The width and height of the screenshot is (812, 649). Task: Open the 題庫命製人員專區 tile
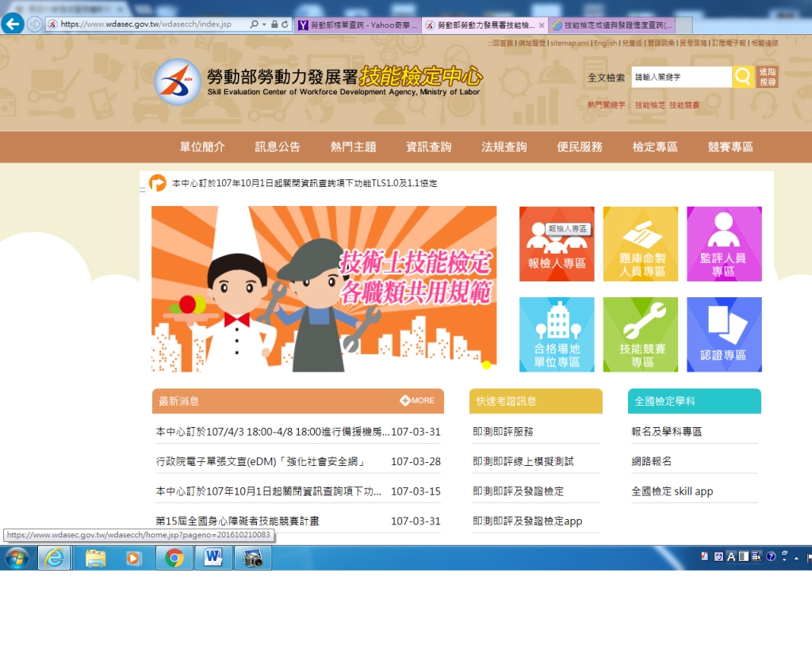pyautogui.click(x=641, y=244)
